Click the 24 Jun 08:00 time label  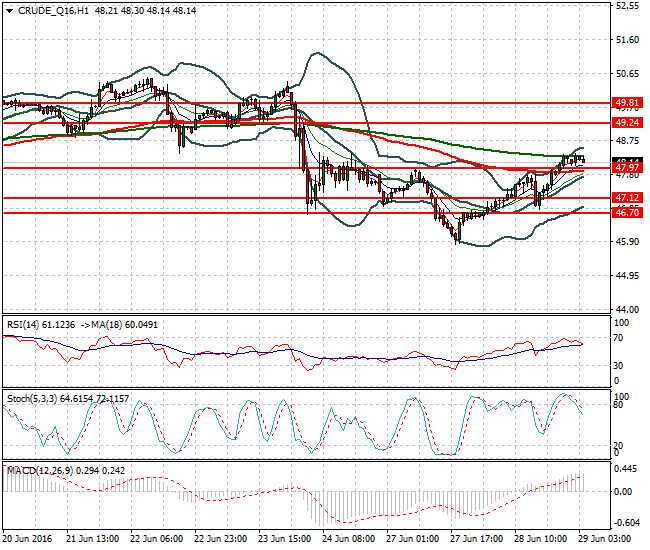[349, 539]
